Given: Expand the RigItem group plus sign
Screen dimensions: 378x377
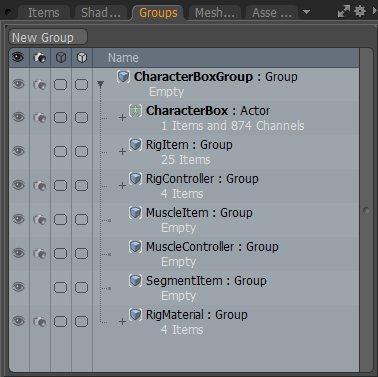Looking at the screenshot, I should click(122, 152).
